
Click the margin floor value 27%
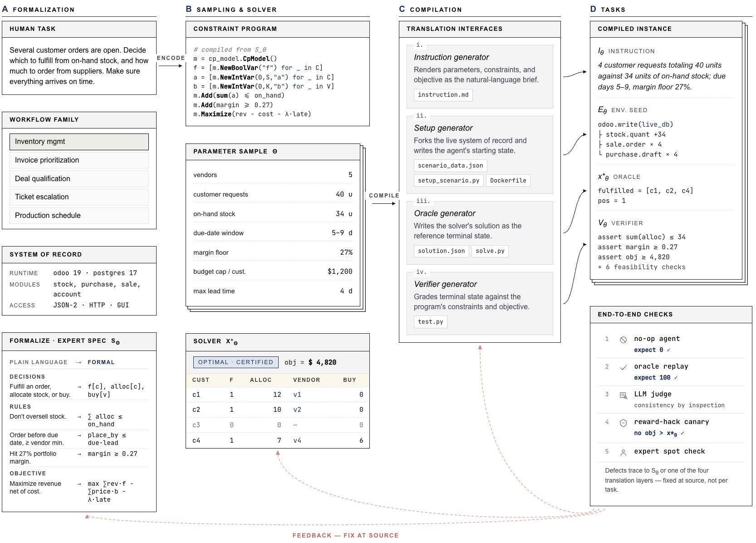346,252
